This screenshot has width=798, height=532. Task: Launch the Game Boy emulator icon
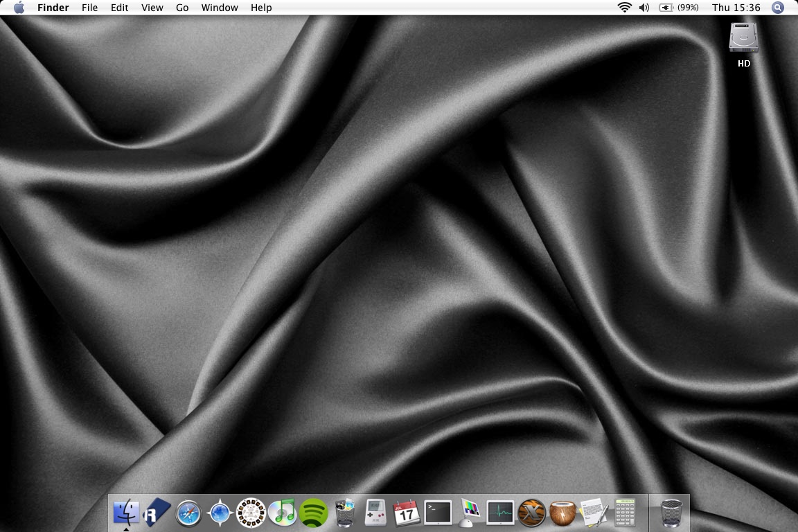375,513
